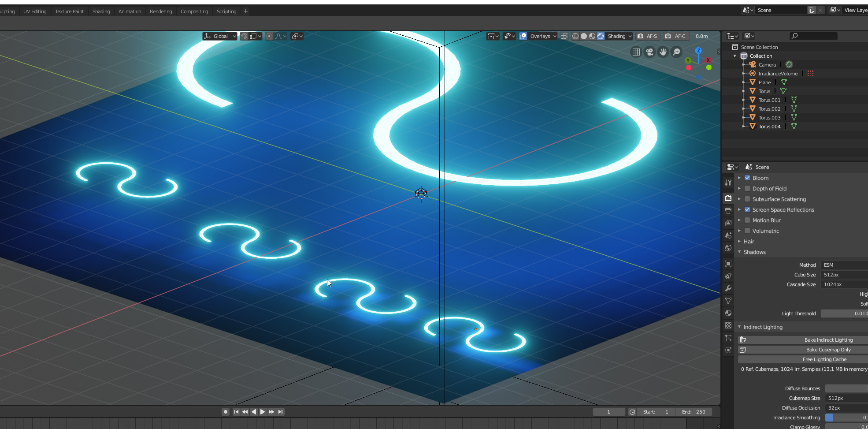The height and width of the screenshot is (429, 868).
Task: Switch to solid viewport shading
Action: (584, 36)
